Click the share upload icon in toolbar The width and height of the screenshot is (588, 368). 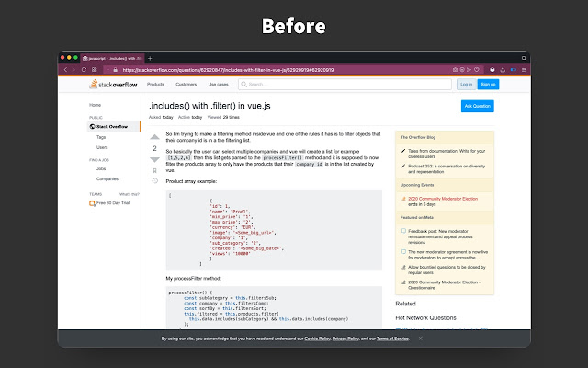point(503,70)
